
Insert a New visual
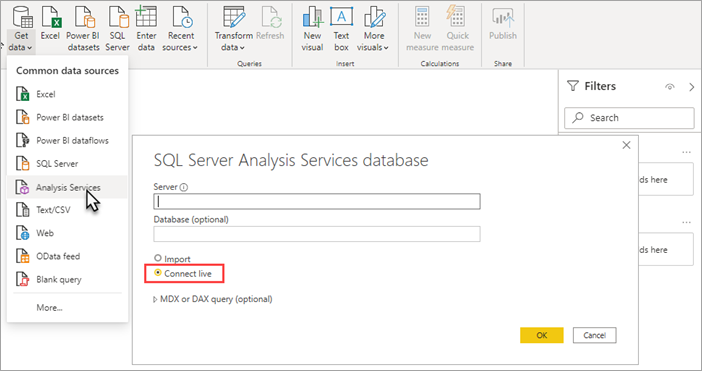pos(312,29)
